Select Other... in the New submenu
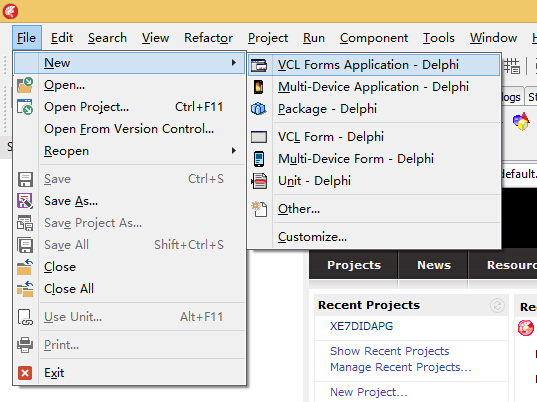Screen dimensions: 537x402 [x=374, y=209]
